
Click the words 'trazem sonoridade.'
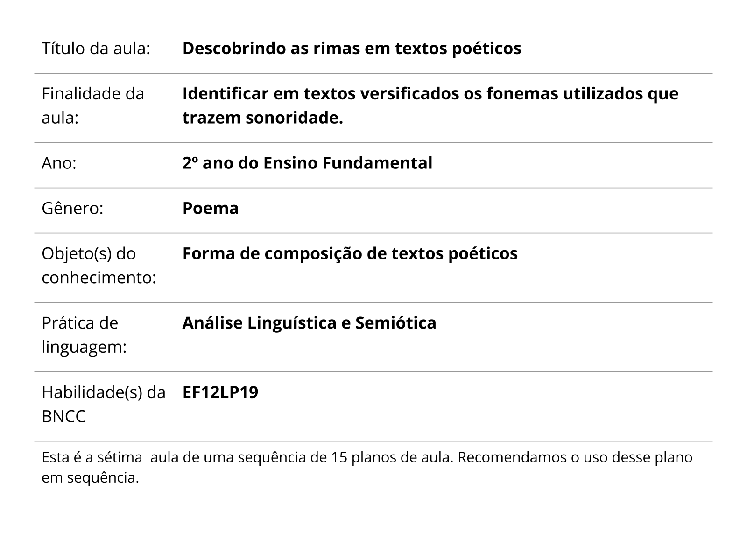[x=263, y=118]
